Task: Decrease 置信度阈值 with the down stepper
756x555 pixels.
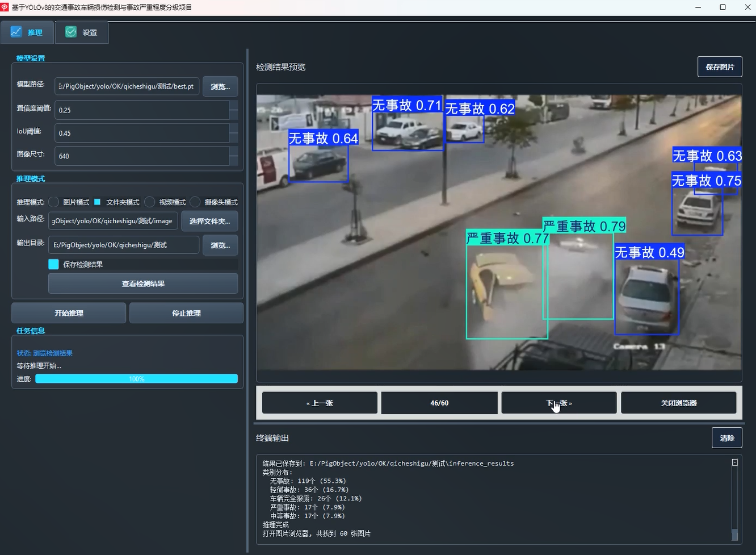Action: point(233,114)
